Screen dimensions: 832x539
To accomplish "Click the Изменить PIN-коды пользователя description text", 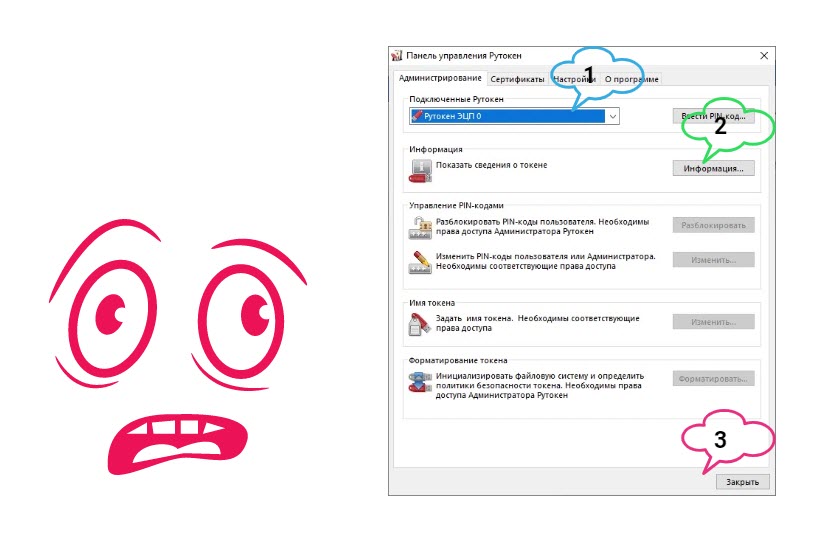I will (x=545, y=261).
